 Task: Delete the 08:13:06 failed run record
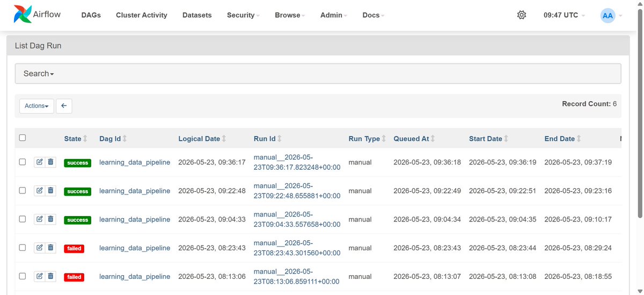click(50, 276)
